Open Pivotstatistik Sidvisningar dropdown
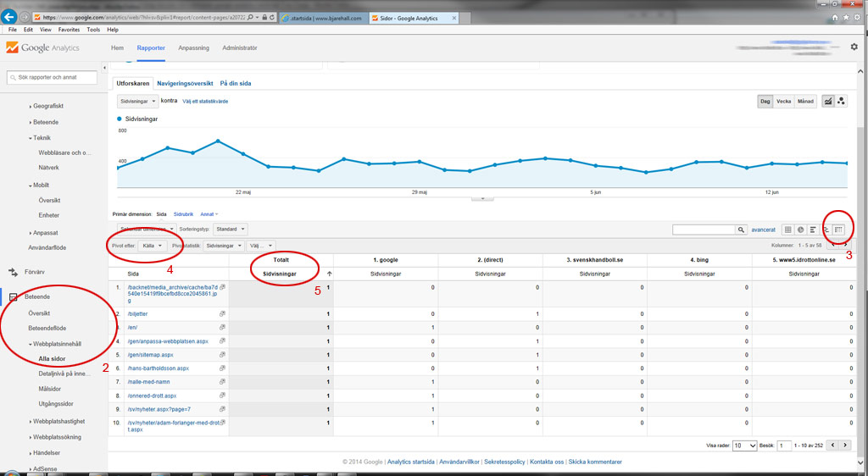The image size is (868, 476). coord(224,246)
